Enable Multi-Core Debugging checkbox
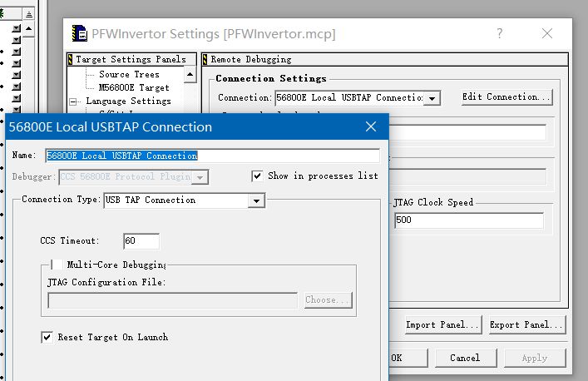588x381 pixels. click(57, 265)
